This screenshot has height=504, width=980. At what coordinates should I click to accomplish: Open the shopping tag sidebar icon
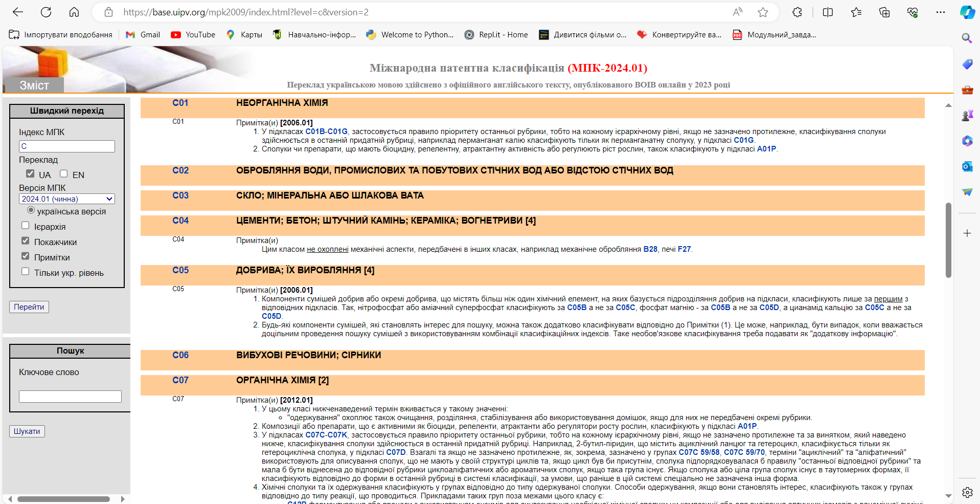click(967, 64)
